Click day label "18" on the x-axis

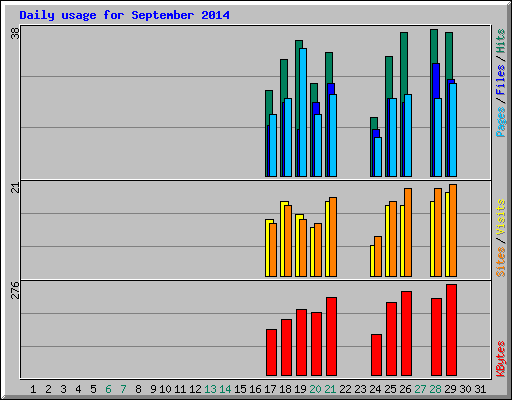(285, 389)
